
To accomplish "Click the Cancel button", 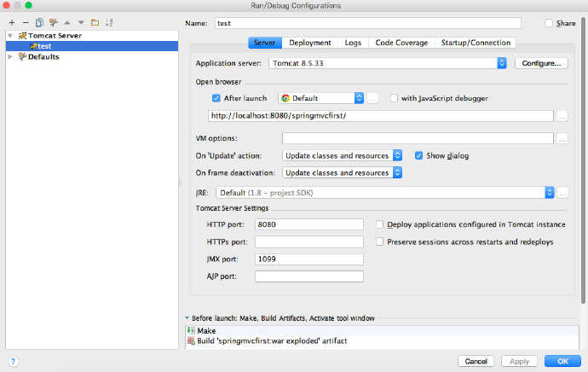I will point(476,361).
